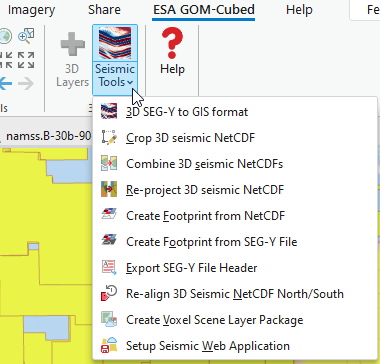This screenshot has height=364, width=380.
Task: Click the Re-project 3D seismic NetCDF icon
Action: [x=109, y=189]
